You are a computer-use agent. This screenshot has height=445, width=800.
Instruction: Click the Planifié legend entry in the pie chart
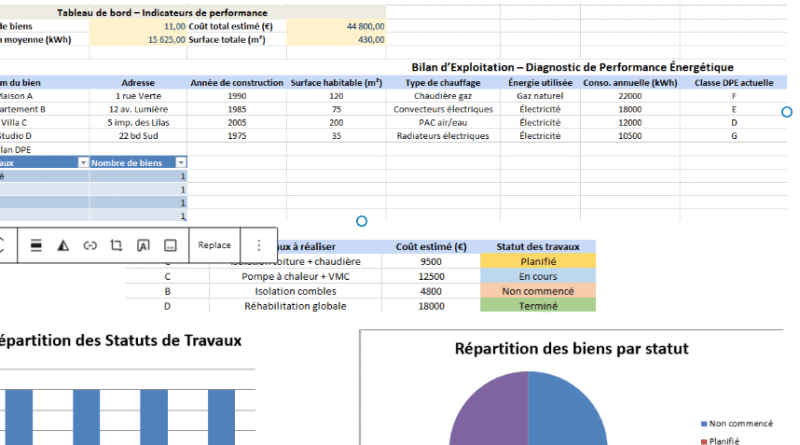(x=720, y=441)
